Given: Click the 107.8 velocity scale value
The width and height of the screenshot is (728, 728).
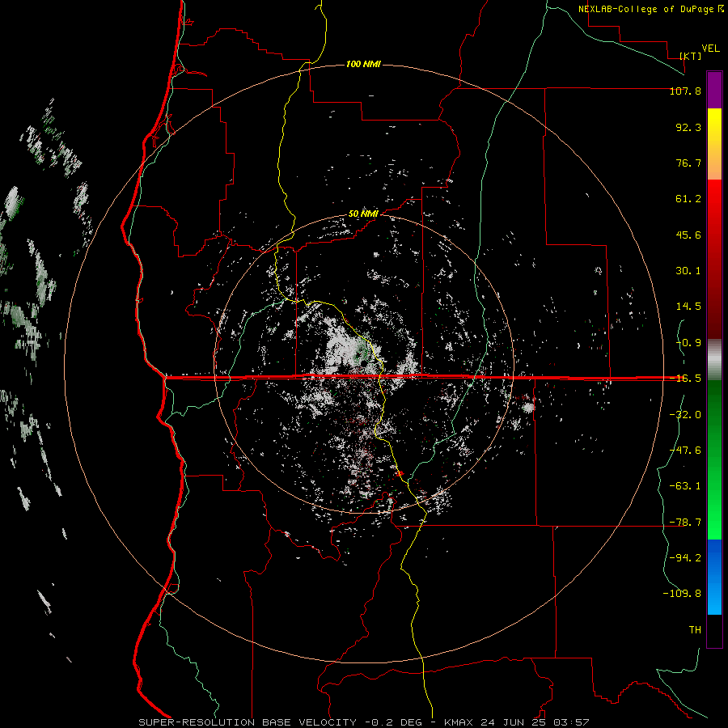Looking at the screenshot, I should (x=685, y=91).
